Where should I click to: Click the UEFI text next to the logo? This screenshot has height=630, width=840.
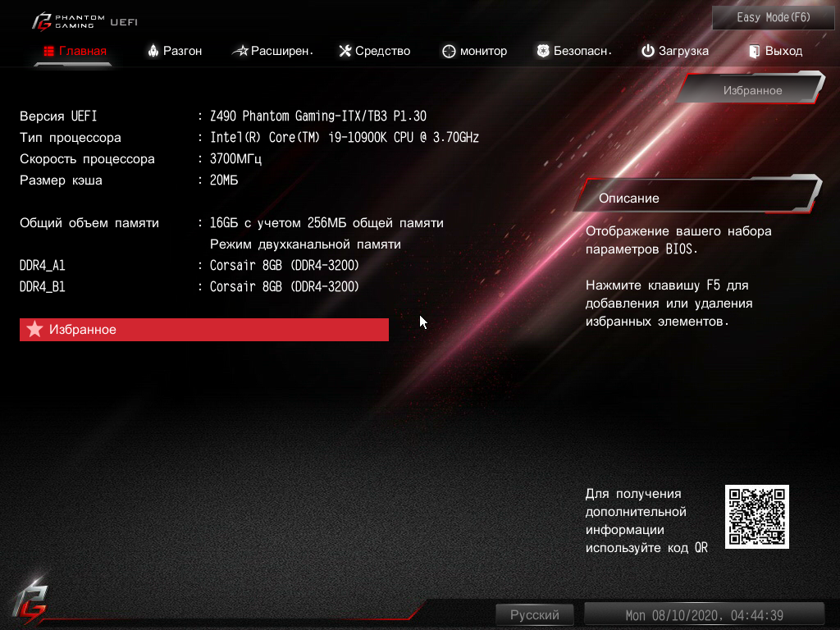pyautogui.click(x=124, y=22)
